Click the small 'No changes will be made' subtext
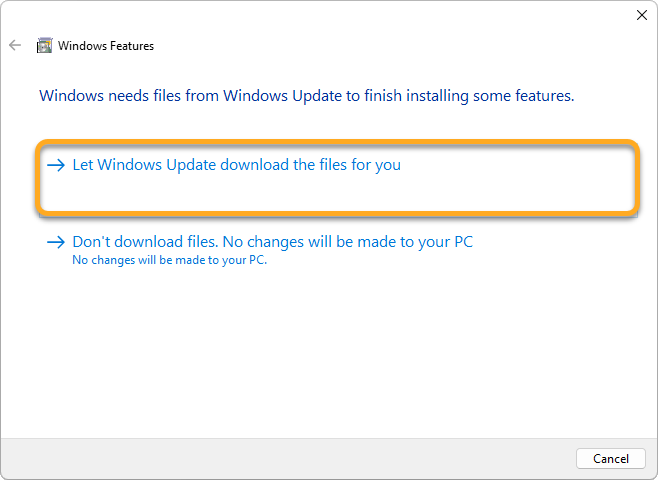The image size is (658, 480). [x=170, y=260]
